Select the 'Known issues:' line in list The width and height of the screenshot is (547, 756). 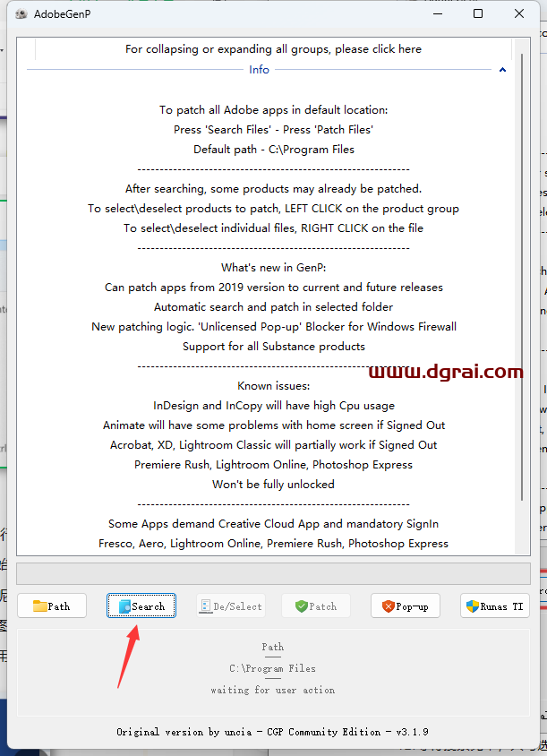[273, 386]
